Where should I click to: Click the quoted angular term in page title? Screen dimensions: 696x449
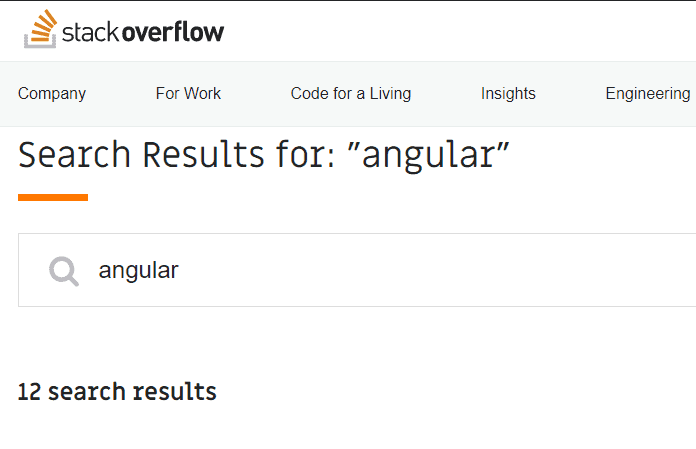coord(429,155)
